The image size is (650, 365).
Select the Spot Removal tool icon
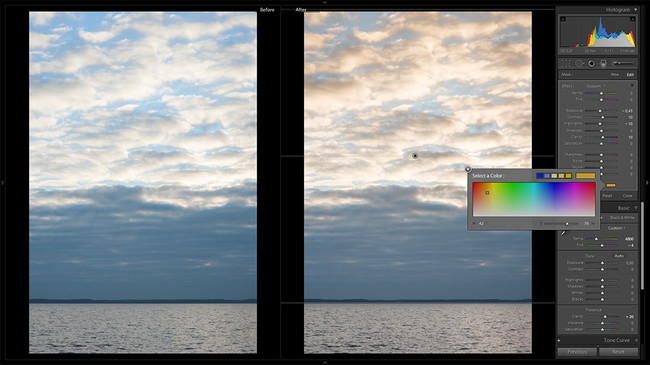580,63
